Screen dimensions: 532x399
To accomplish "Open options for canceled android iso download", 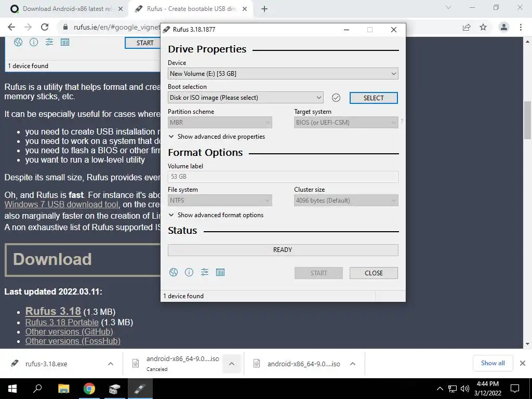I will click(232, 364).
